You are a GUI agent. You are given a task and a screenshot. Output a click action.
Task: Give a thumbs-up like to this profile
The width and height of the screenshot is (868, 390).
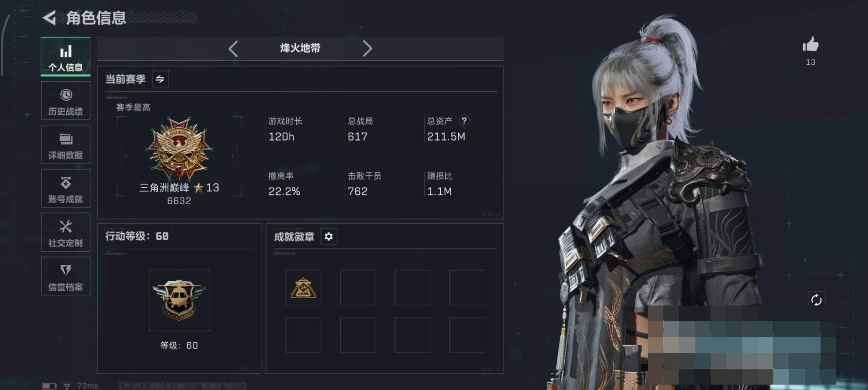point(811,45)
